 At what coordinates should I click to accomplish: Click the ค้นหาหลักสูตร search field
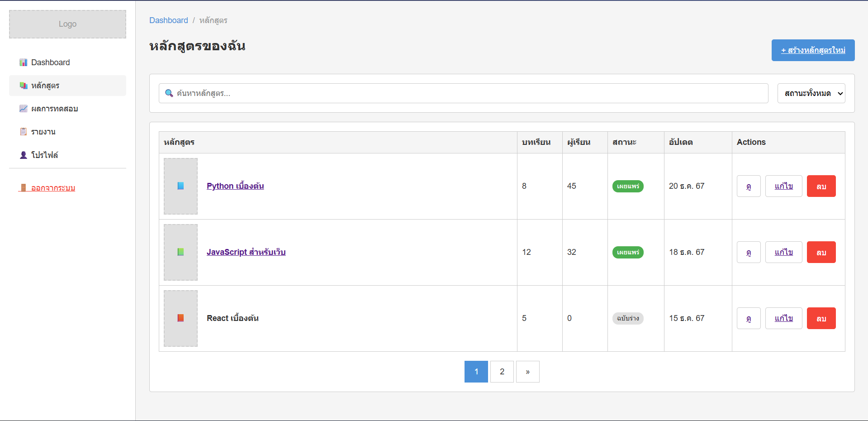[x=466, y=93]
